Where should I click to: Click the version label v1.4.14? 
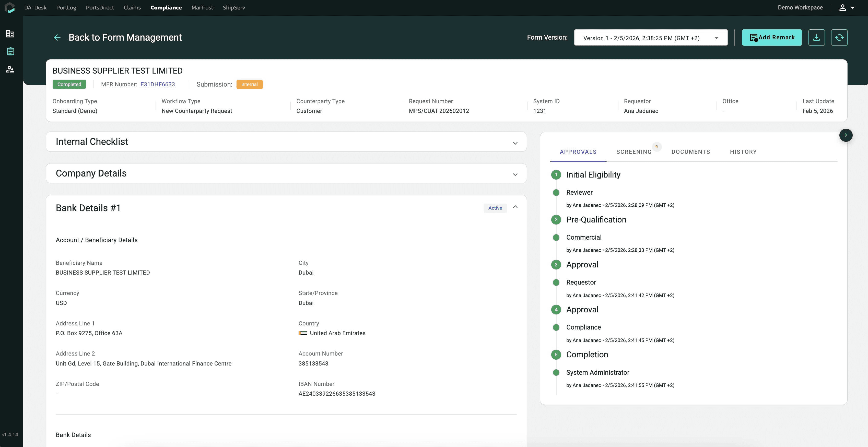10,434
